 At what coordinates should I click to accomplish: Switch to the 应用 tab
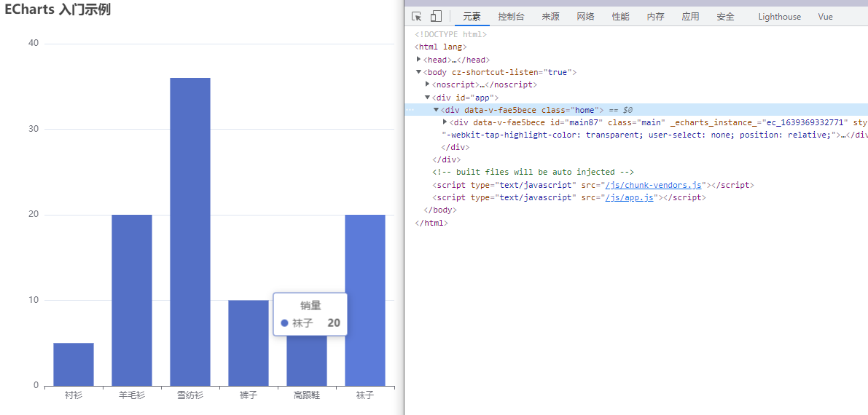690,17
